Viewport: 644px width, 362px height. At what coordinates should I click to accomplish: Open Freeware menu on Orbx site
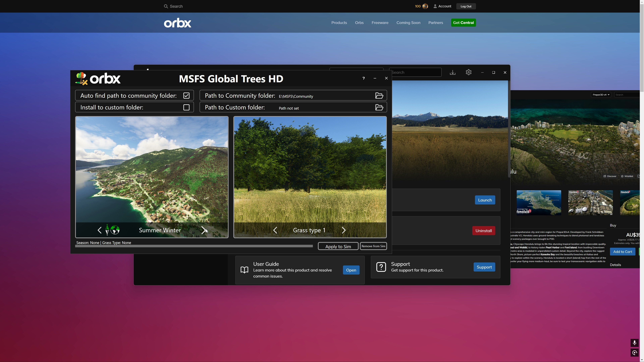tap(380, 23)
